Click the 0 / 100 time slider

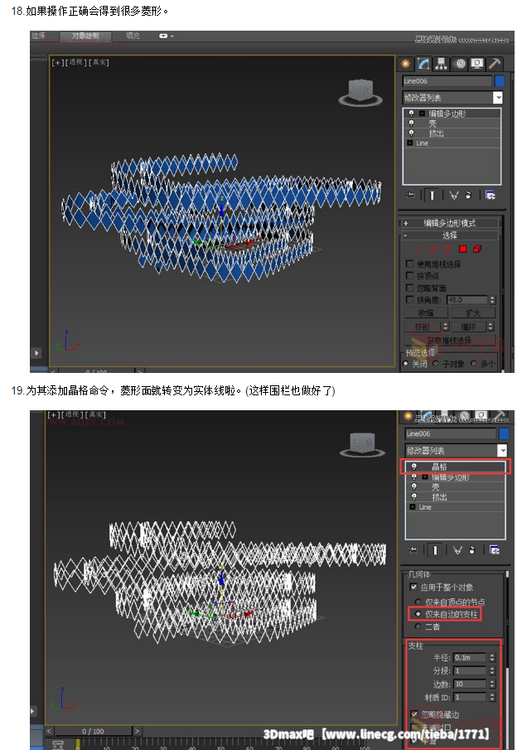93,731
